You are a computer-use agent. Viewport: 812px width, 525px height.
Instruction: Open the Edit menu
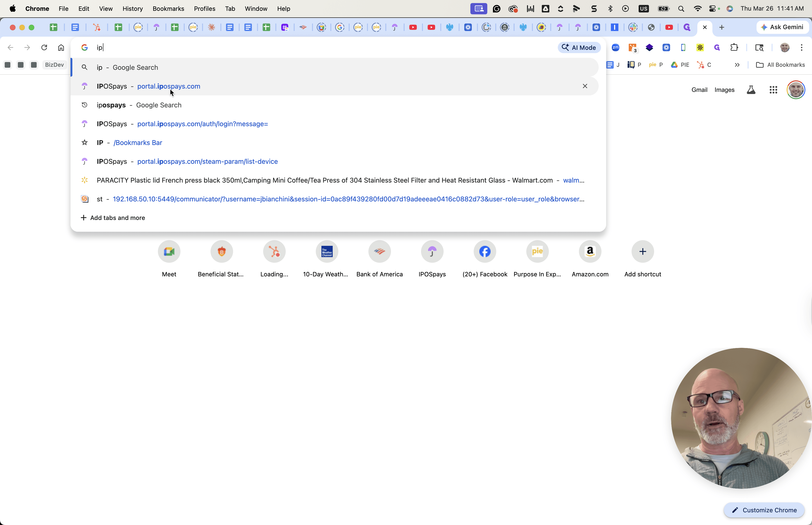pyautogui.click(x=83, y=8)
